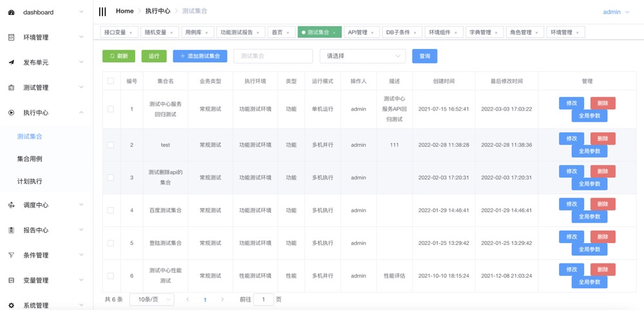Check the checkbox for row 测试中心服务回归测试
Viewport: 644px width, 310px height.
coord(111,109)
